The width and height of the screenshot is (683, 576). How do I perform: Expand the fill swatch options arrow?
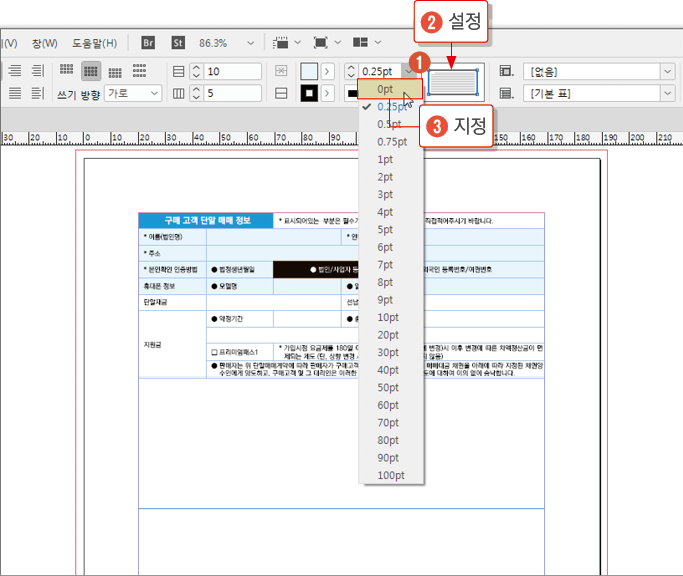tap(328, 71)
